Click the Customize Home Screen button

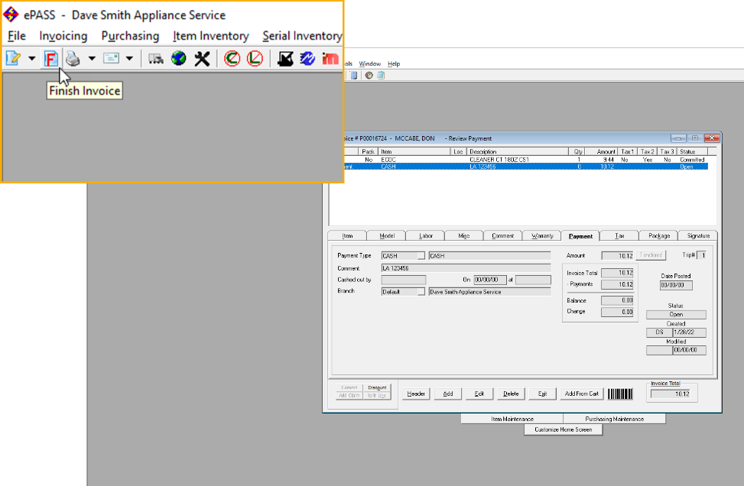click(x=563, y=430)
